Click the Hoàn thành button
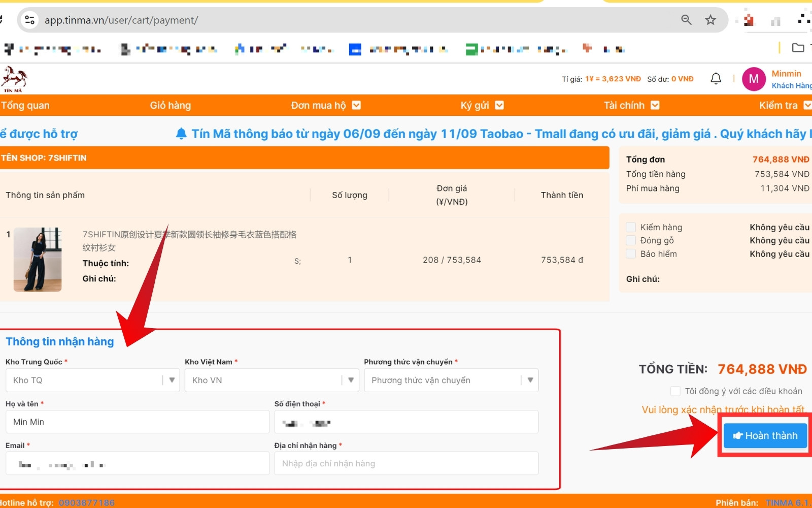This screenshot has height=508, width=812. pos(765,435)
